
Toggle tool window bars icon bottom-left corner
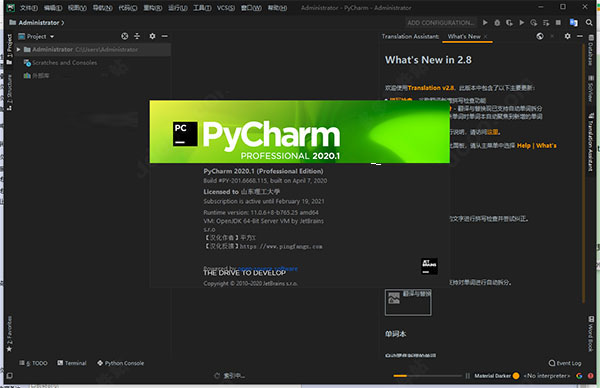[x=10, y=376]
